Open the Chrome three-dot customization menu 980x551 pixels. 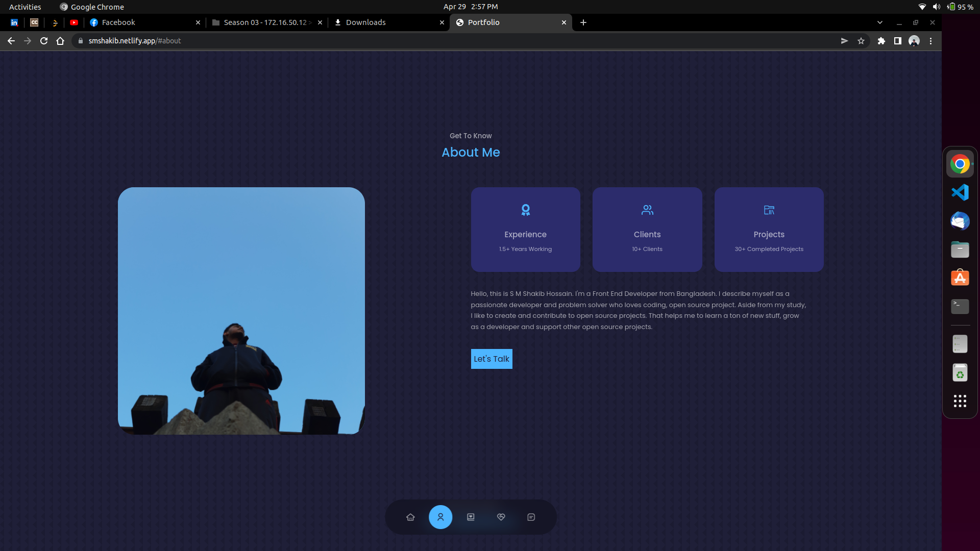930,41
